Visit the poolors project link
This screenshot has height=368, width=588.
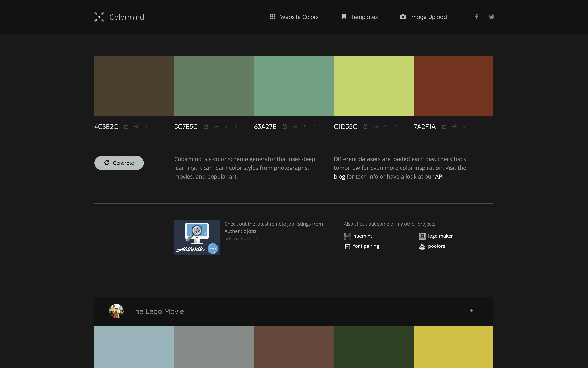coord(436,246)
